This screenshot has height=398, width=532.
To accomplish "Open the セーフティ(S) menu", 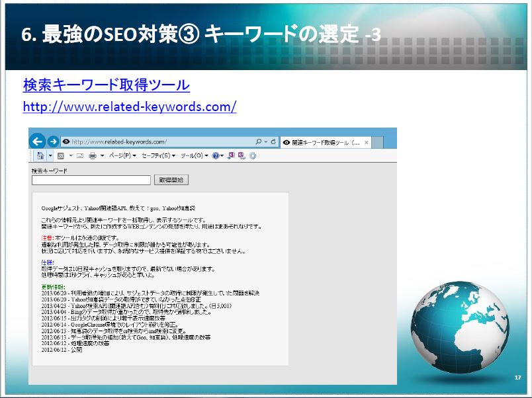I will tap(158, 156).
